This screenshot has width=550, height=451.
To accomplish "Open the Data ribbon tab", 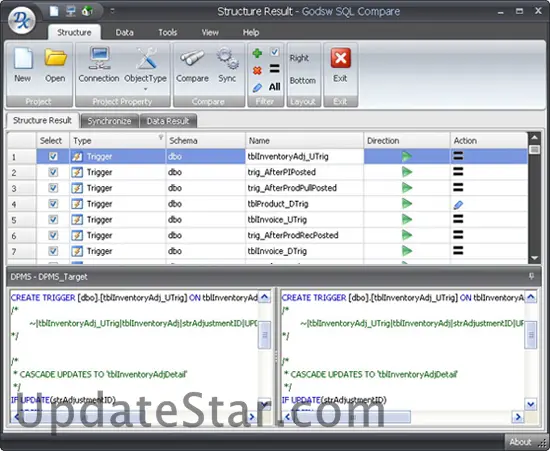I will [x=125, y=33].
